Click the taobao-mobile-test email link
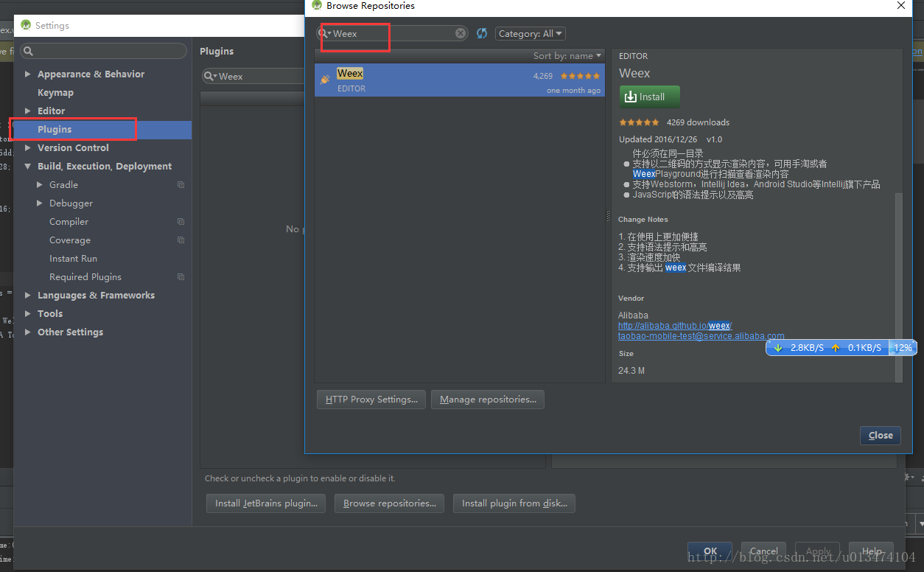Viewport: 924px width, 572px height. 701,336
